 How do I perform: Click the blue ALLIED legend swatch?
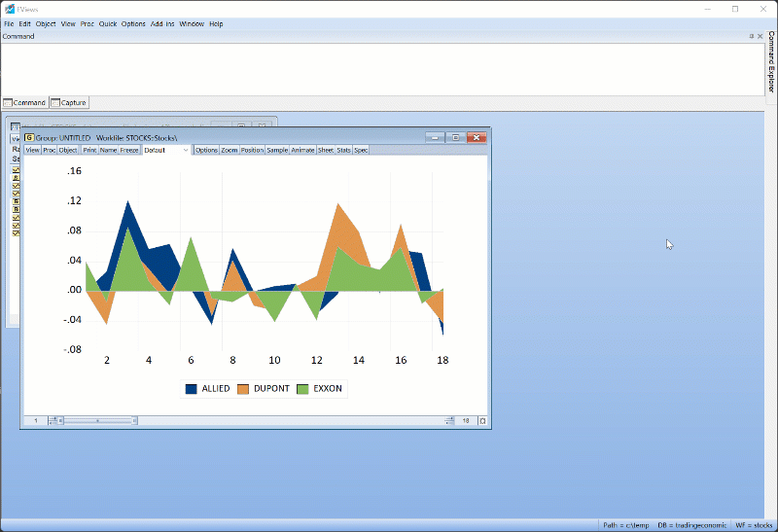pos(191,388)
